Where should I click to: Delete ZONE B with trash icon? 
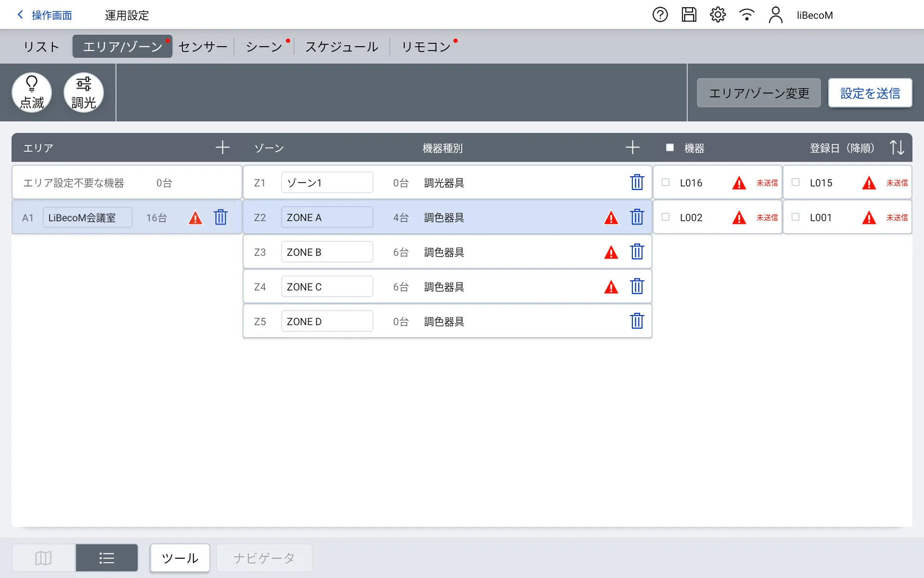[637, 252]
